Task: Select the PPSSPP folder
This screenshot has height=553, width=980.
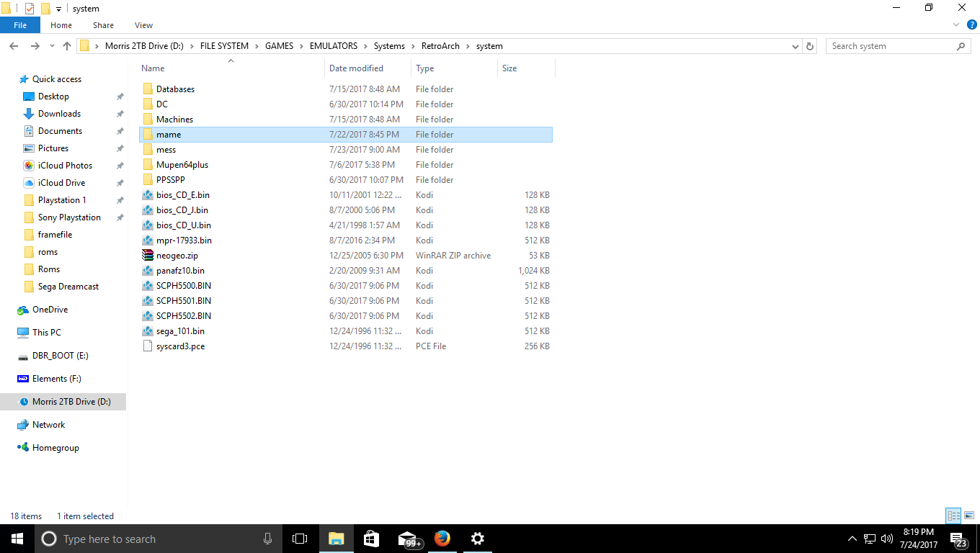Action: click(170, 180)
